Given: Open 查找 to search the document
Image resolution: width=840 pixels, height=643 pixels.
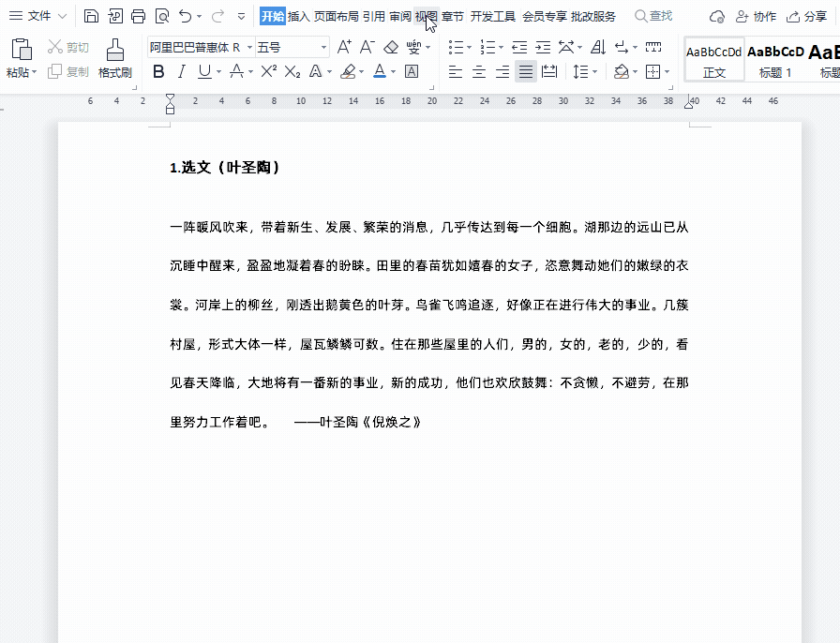Looking at the screenshot, I should coord(652,16).
